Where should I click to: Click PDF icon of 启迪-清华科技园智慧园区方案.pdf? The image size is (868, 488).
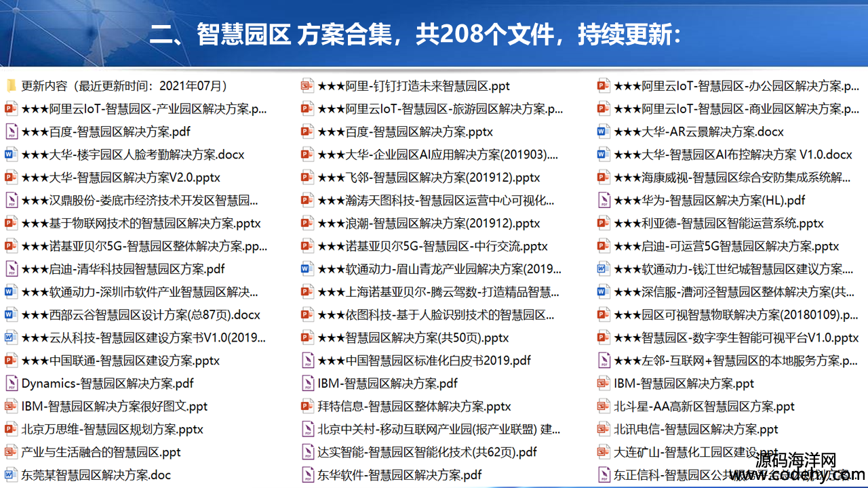tap(11, 269)
